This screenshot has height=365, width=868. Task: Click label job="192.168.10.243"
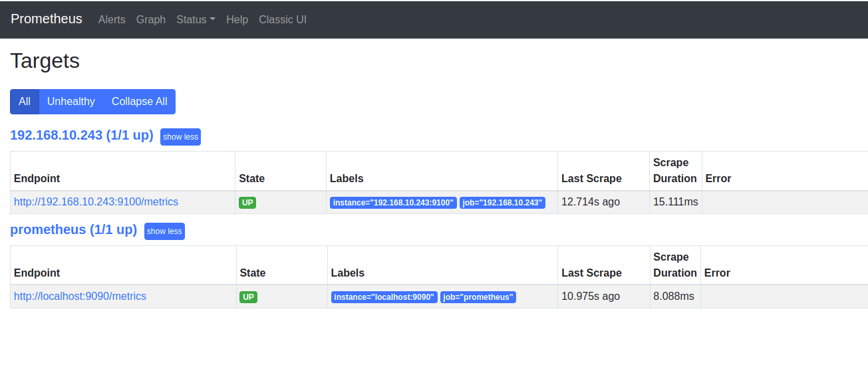click(x=502, y=203)
